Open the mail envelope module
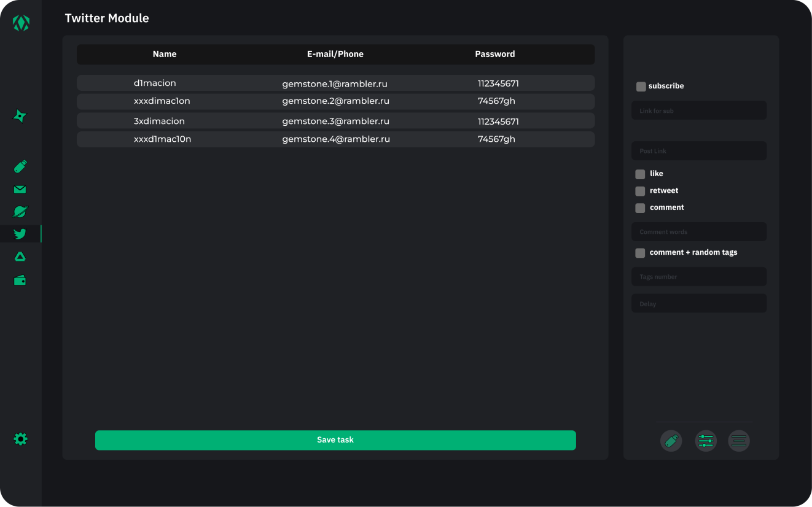812x507 pixels. coord(20,190)
